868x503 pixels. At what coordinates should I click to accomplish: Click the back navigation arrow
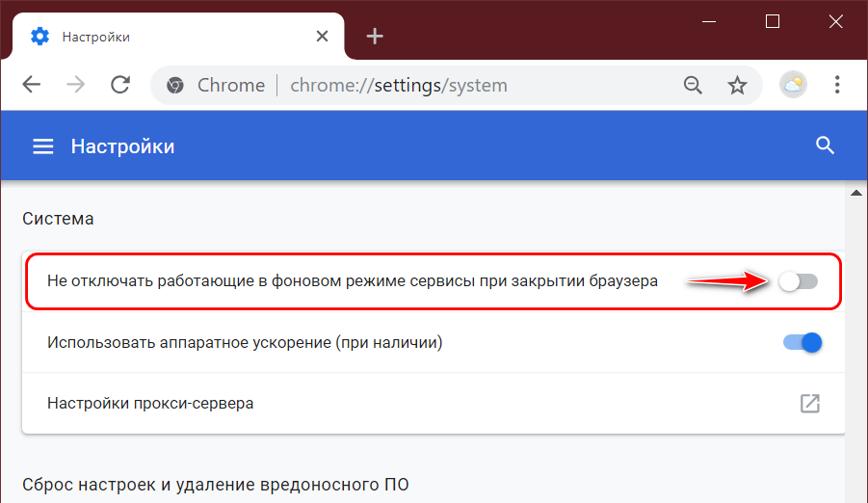tap(31, 85)
